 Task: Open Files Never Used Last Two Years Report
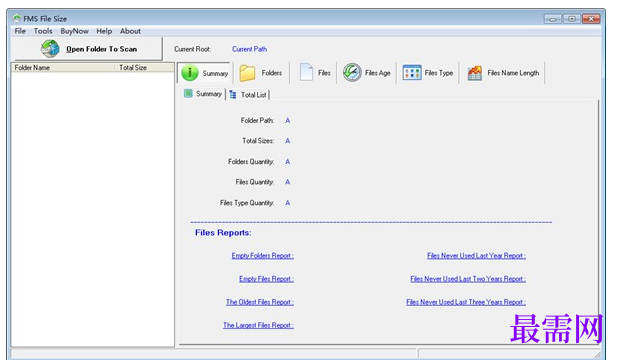point(468,279)
